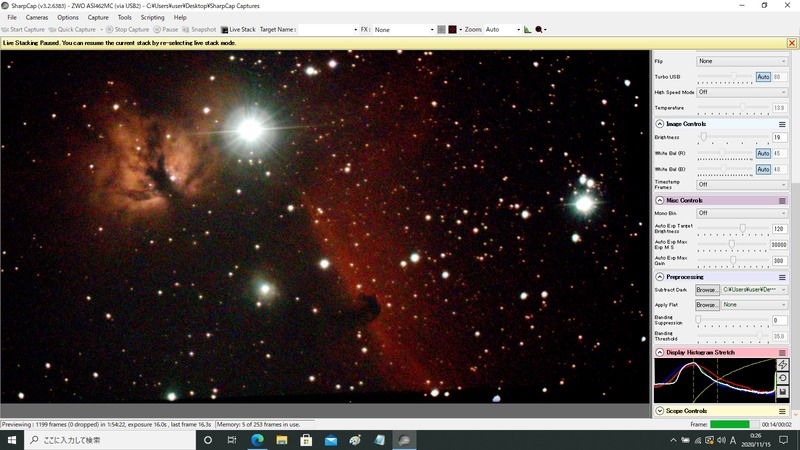Click the Banding Suppression slider

click(x=733, y=320)
